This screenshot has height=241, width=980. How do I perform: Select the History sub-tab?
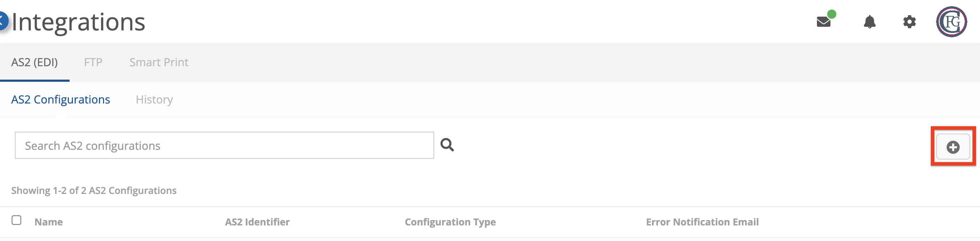tap(154, 99)
